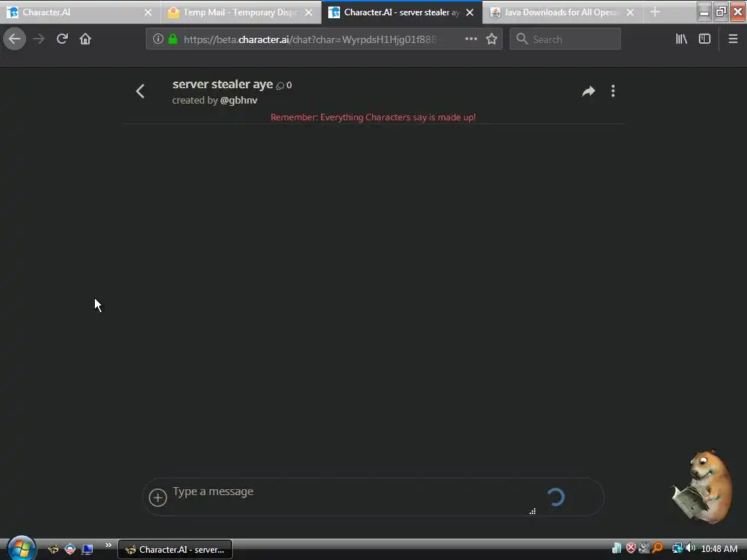
Task: Close the Temp Mail tab
Action: [309, 12]
